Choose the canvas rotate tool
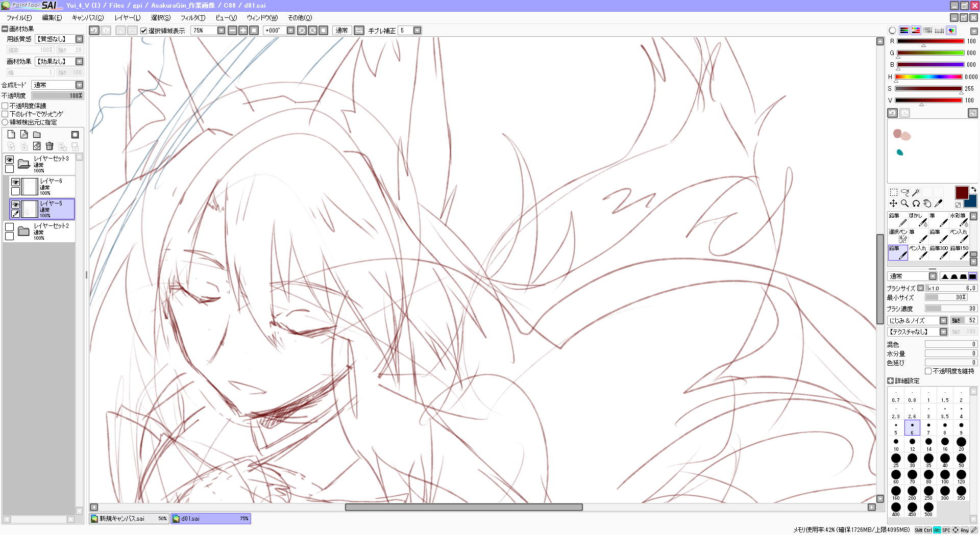Viewport: 980px width, 535px height. tap(916, 203)
